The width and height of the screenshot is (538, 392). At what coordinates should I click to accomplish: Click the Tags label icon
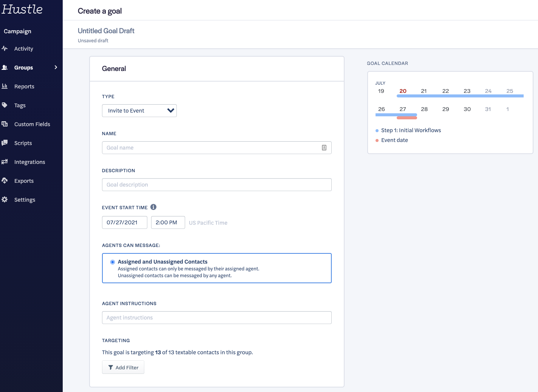coord(5,105)
